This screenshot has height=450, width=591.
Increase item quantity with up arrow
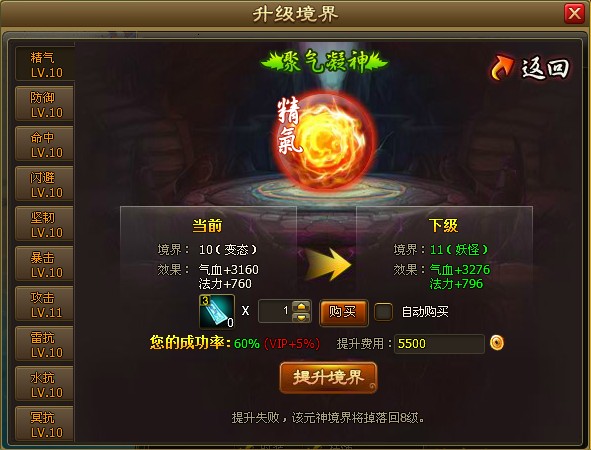pos(301,306)
